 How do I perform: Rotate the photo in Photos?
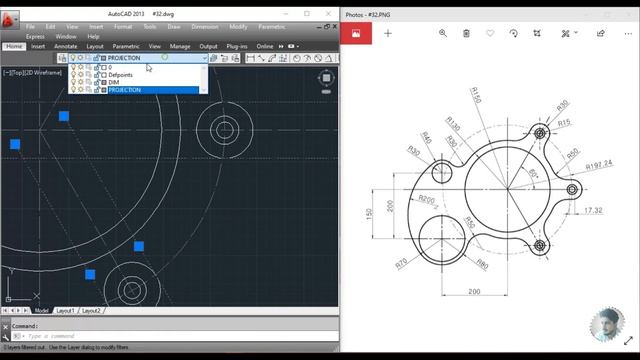click(x=513, y=33)
